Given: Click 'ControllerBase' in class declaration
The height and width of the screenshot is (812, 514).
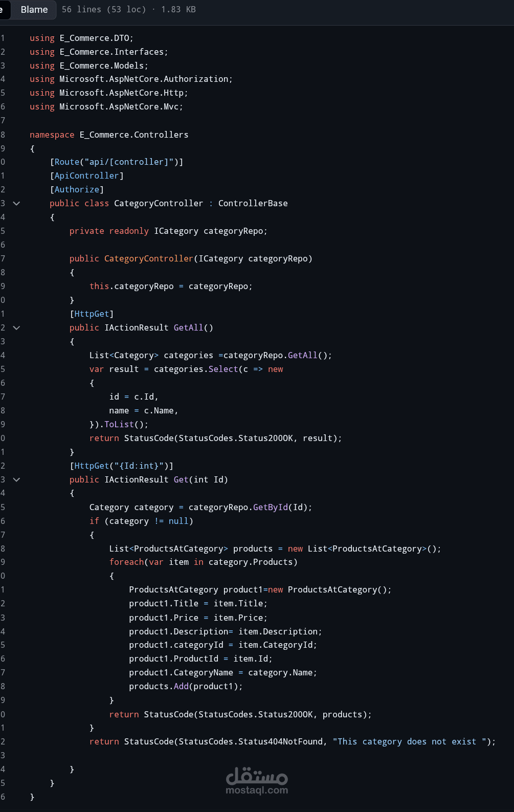Looking at the screenshot, I should coord(253,204).
